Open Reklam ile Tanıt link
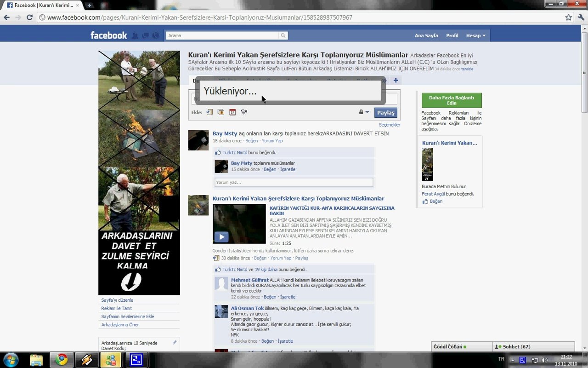This screenshot has width=588, height=368. [117, 308]
